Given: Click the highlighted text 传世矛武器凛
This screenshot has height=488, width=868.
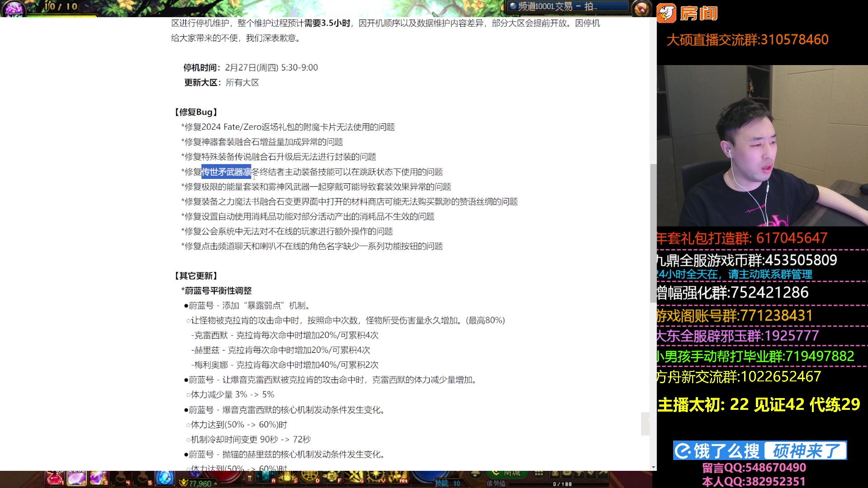Looking at the screenshot, I should pyautogui.click(x=226, y=172).
